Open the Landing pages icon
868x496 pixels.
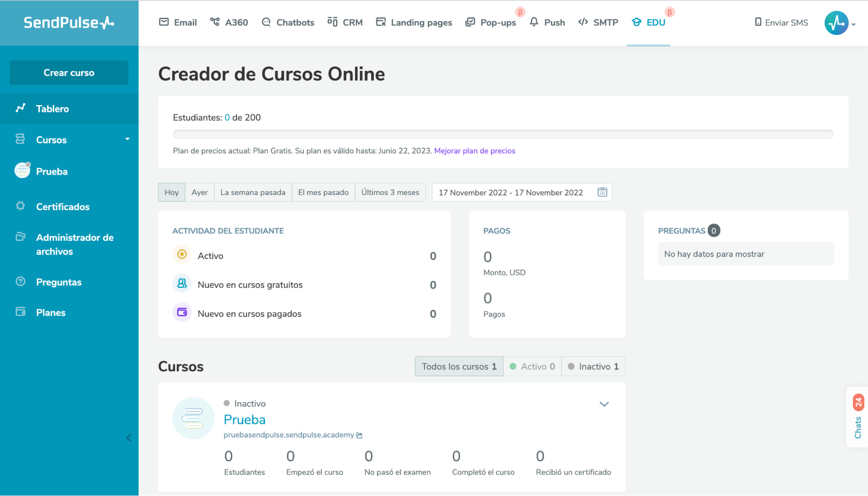[x=381, y=22]
